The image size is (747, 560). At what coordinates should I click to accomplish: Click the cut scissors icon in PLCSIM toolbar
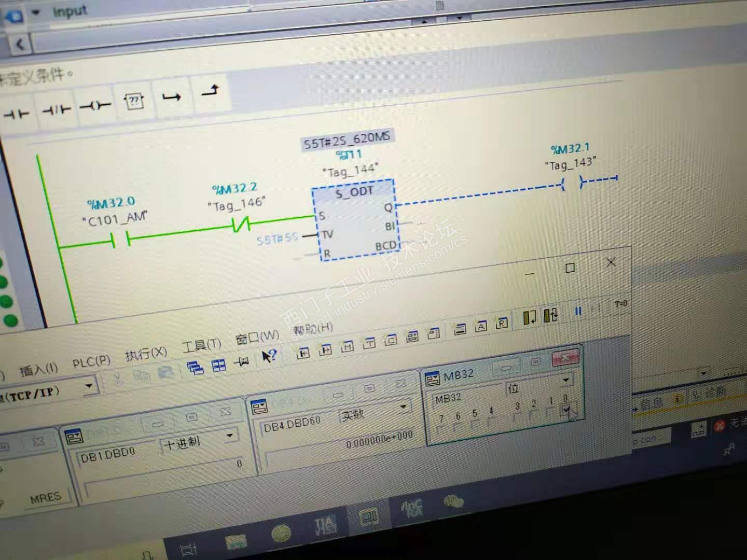click(x=119, y=380)
